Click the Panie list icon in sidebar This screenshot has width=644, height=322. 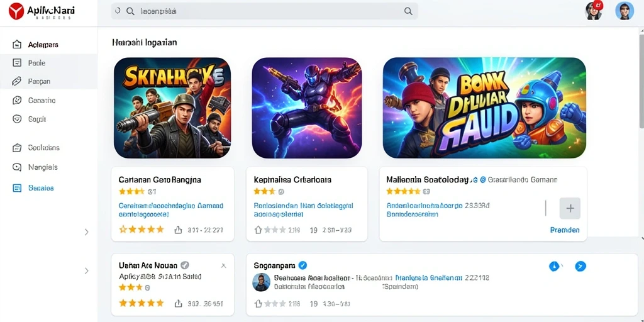(x=17, y=63)
